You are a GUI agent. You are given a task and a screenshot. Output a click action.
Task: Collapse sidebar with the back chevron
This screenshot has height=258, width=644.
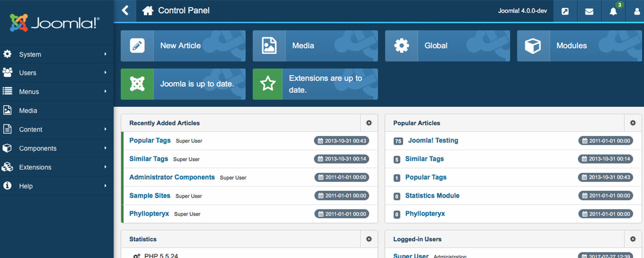[x=125, y=10]
